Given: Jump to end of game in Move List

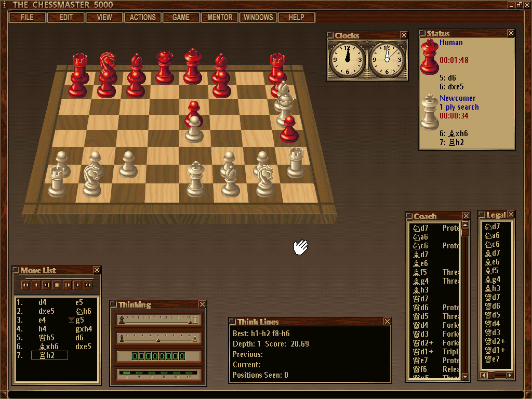Looking at the screenshot, I should click(88, 285).
